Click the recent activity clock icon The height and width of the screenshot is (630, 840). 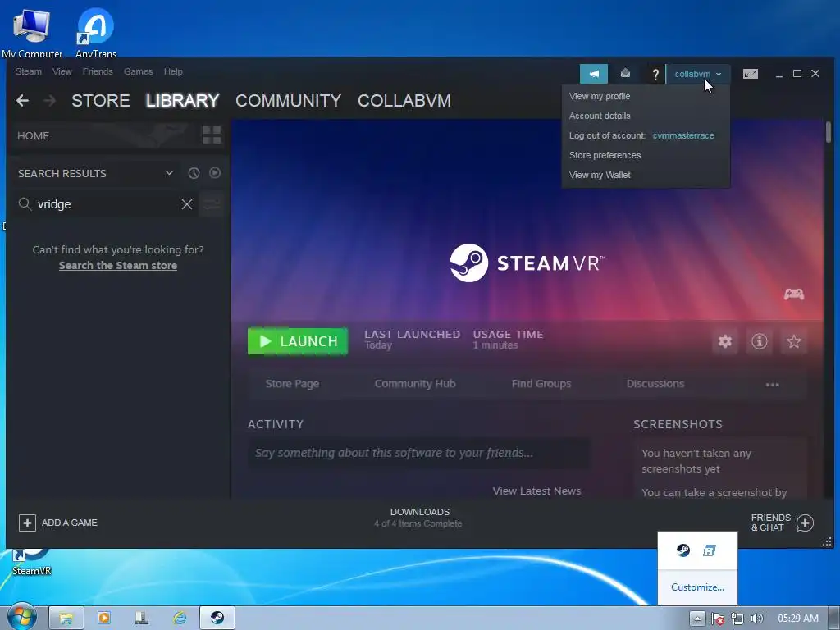[x=194, y=173]
